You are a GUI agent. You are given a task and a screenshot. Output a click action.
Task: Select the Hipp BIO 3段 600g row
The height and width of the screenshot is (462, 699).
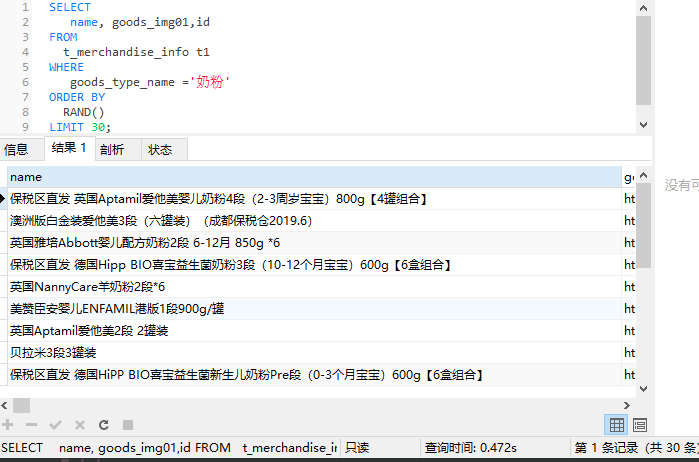click(x=314, y=265)
